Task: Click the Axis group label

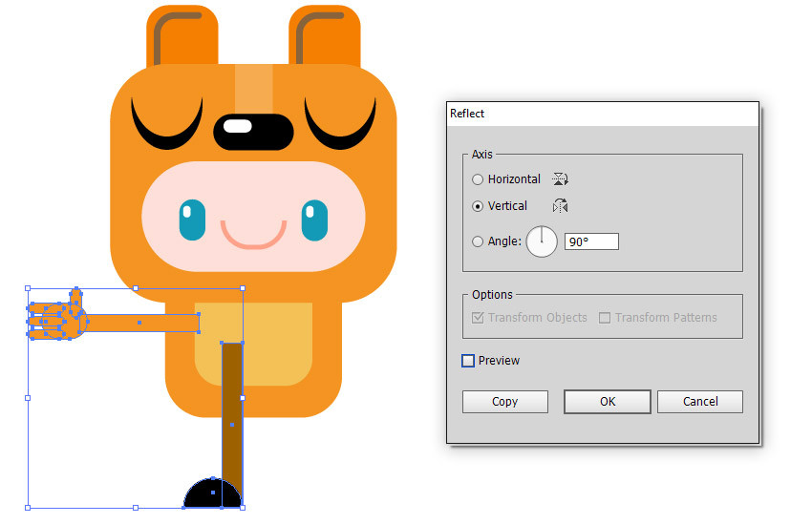Action: [482, 155]
